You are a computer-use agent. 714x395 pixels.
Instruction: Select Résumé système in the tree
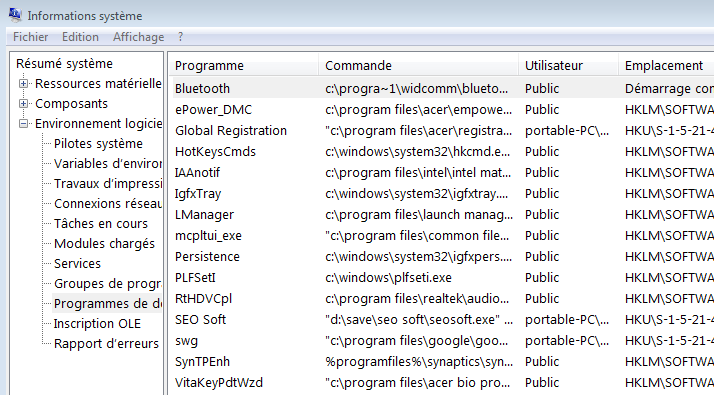click(64, 64)
